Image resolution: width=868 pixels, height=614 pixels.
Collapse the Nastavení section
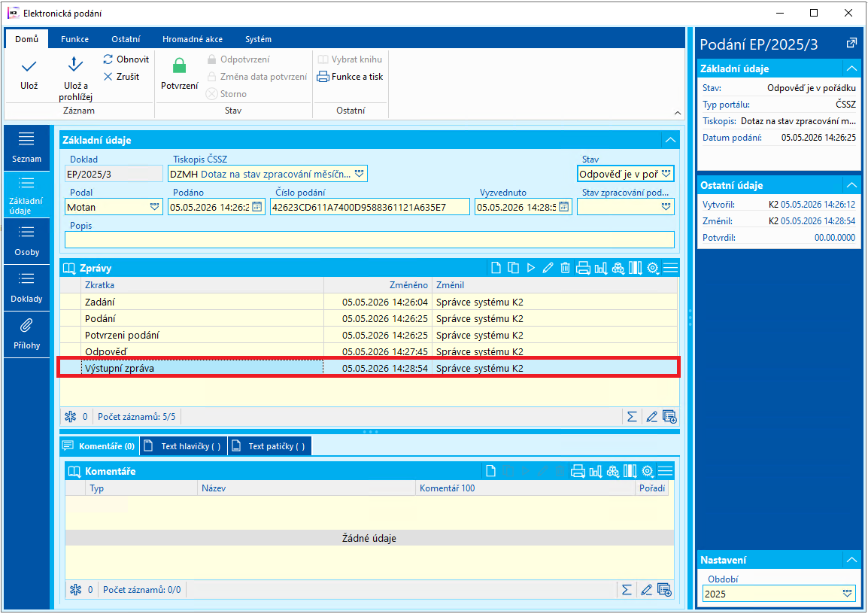tap(851, 561)
